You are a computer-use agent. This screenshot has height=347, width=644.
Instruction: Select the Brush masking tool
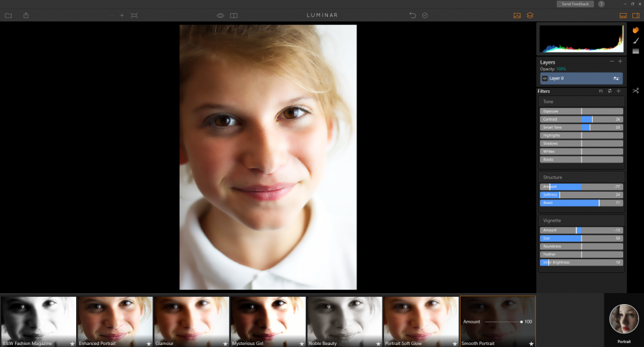pyautogui.click(x=636, y=40)
